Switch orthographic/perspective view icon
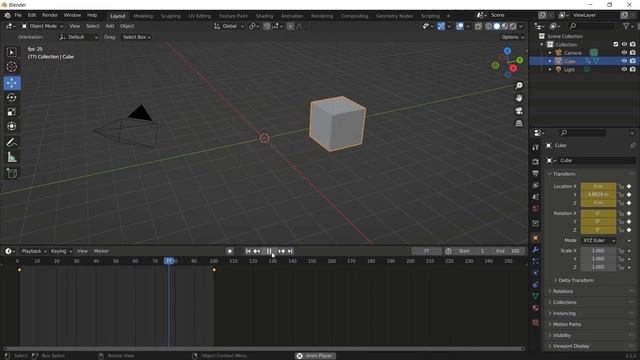Screen dimensions: 640x360 519,123
